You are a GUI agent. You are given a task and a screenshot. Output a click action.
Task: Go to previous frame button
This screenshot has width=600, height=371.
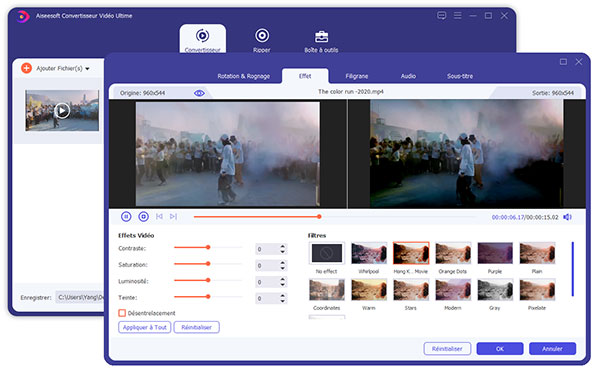(x=159, y=216)
